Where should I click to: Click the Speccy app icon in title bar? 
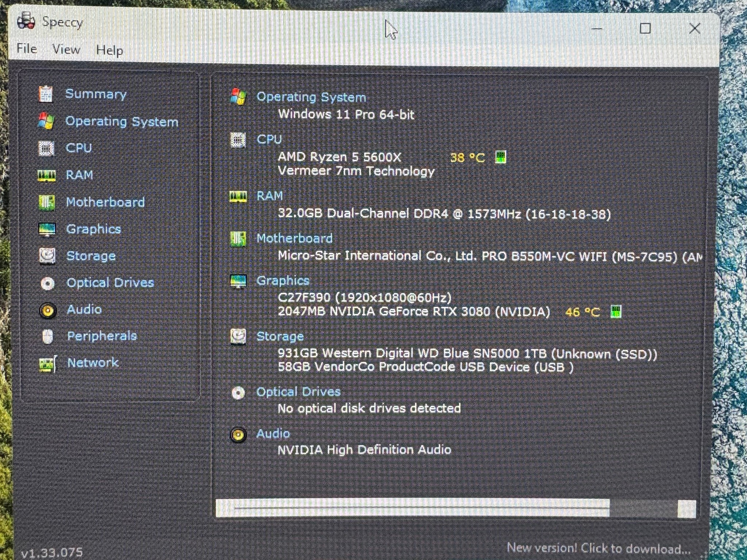(x=26, y=20)
